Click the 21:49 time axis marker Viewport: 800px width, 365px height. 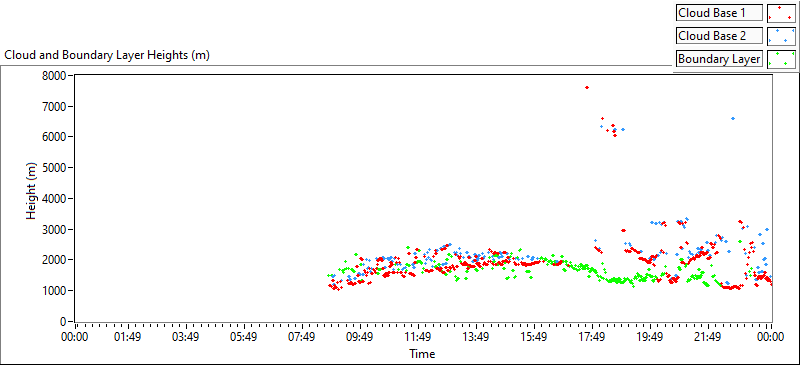(x=709, y=337)
